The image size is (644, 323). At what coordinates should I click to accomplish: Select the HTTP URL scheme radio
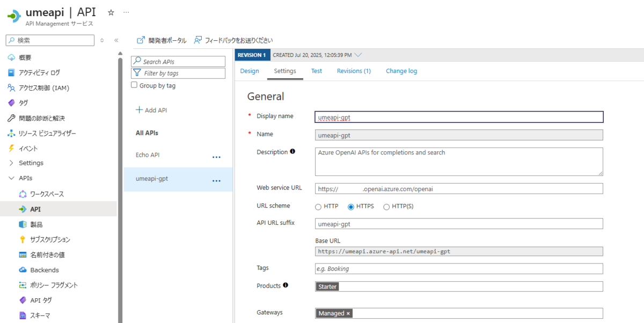click(318, 207)
